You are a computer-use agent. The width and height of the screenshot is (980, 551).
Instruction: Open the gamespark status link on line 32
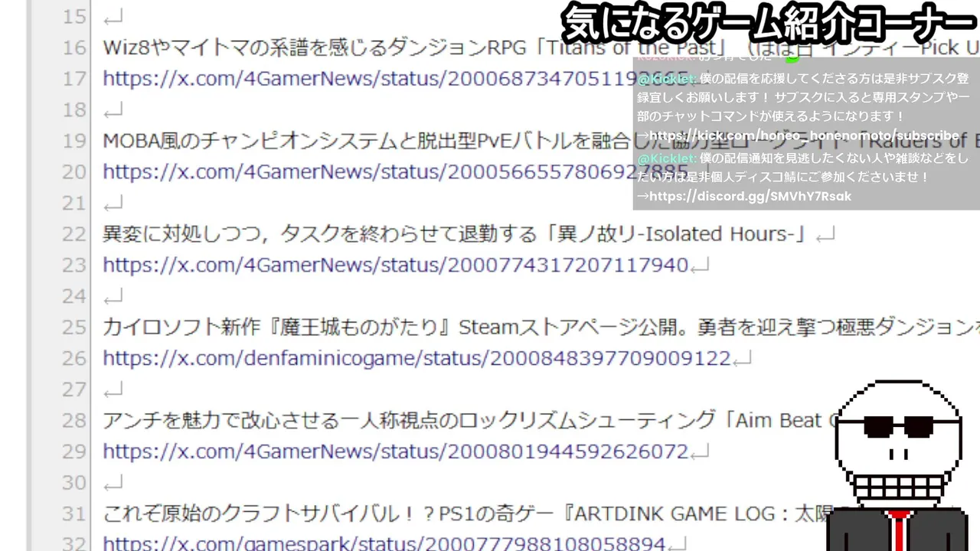[384, 544]
